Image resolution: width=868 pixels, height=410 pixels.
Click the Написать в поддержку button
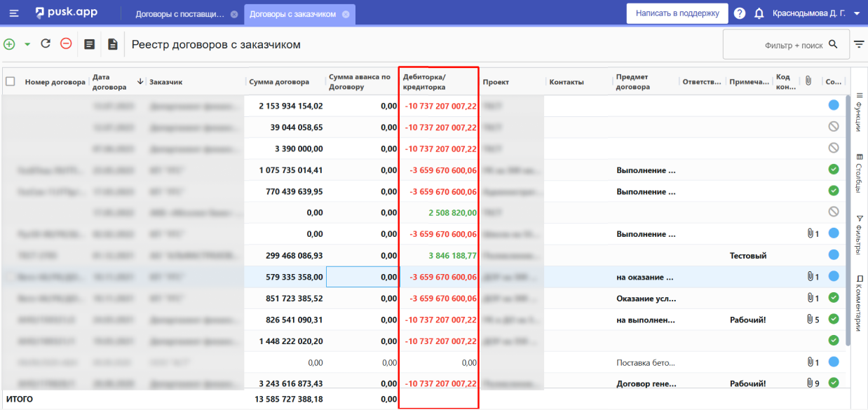click(x=677, y=13)
